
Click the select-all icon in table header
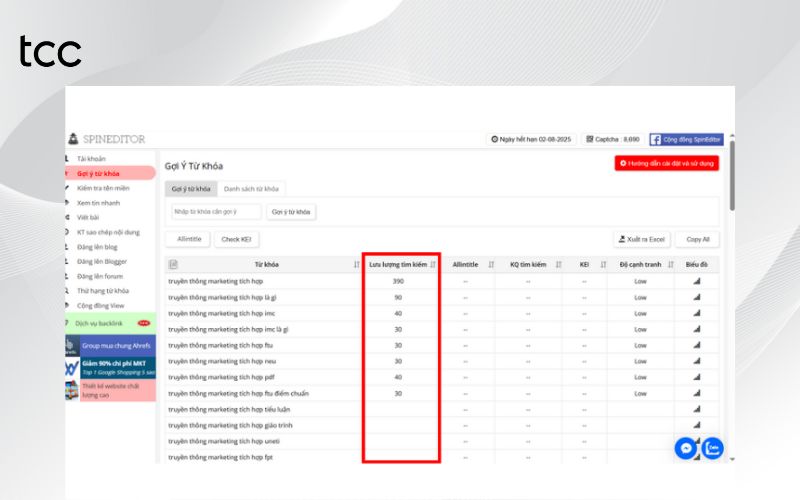click(173, 265)
